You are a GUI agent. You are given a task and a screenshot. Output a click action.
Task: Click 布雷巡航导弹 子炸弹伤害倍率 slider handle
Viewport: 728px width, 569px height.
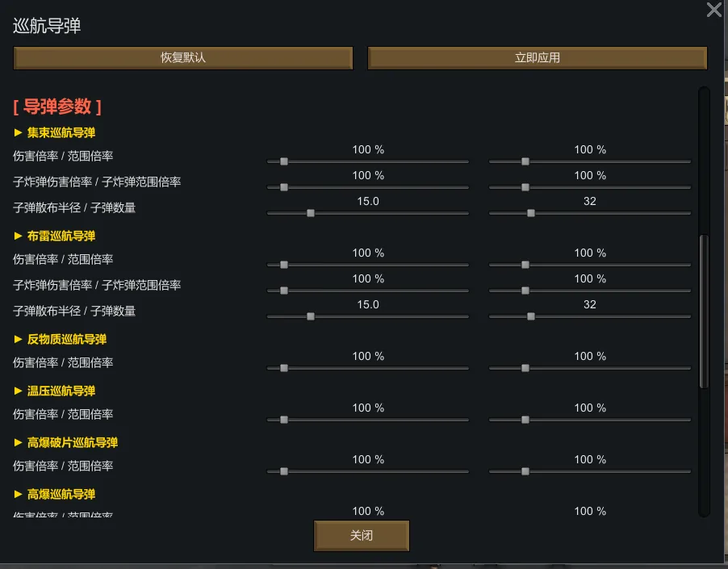coord(283,291)
